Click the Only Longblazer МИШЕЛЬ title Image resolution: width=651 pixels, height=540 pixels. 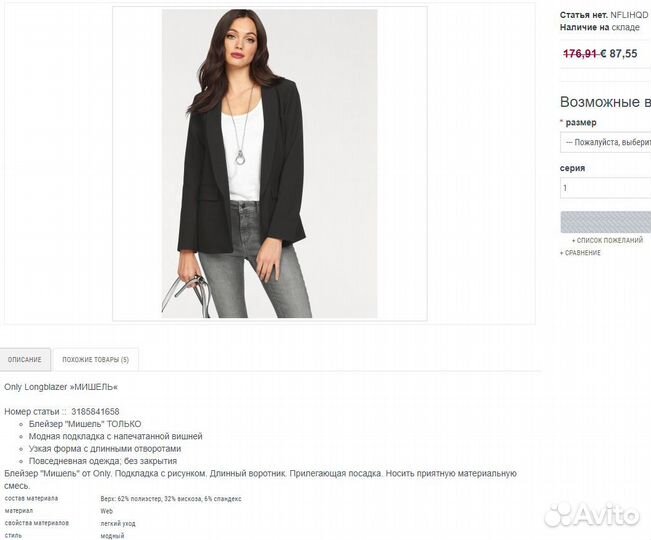coord(61,387)
